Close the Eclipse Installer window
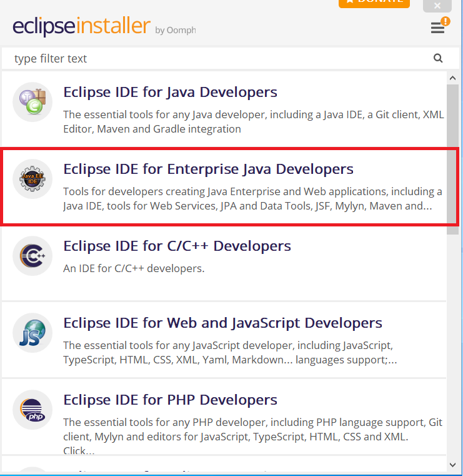This screenshot has height=476, width=463. pos(437,5)
